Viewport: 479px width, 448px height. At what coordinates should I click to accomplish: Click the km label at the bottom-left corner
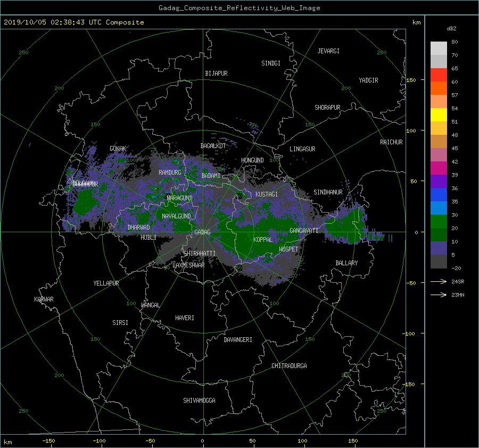8,442
